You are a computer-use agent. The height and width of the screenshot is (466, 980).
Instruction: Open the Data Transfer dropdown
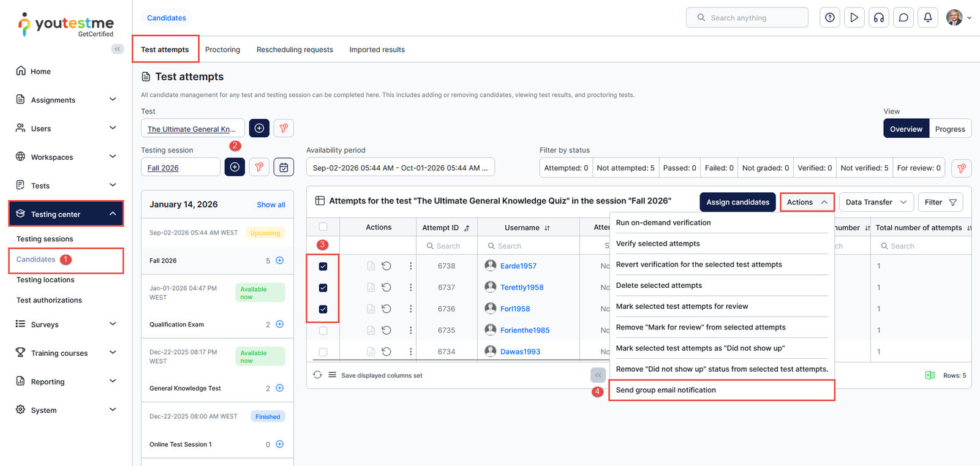tap(876, 202)
